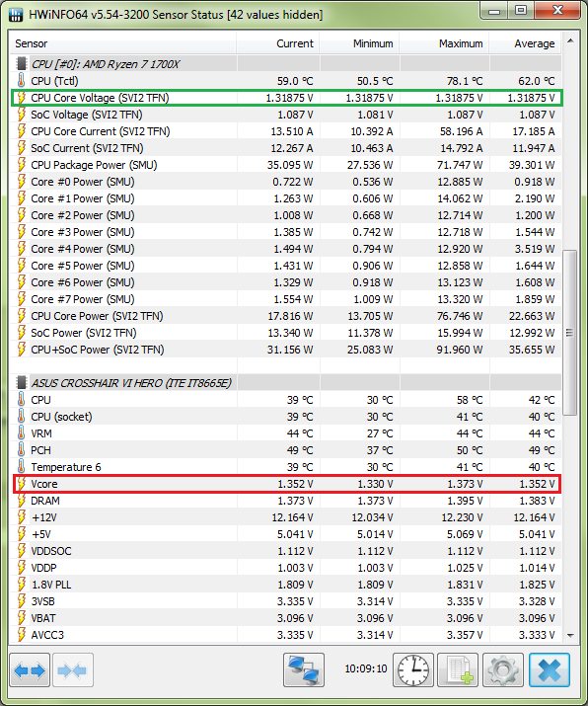The image size is (588, 706).
Task: Click the thermometer icon beside PCH
Action: [x=21, y=450]
